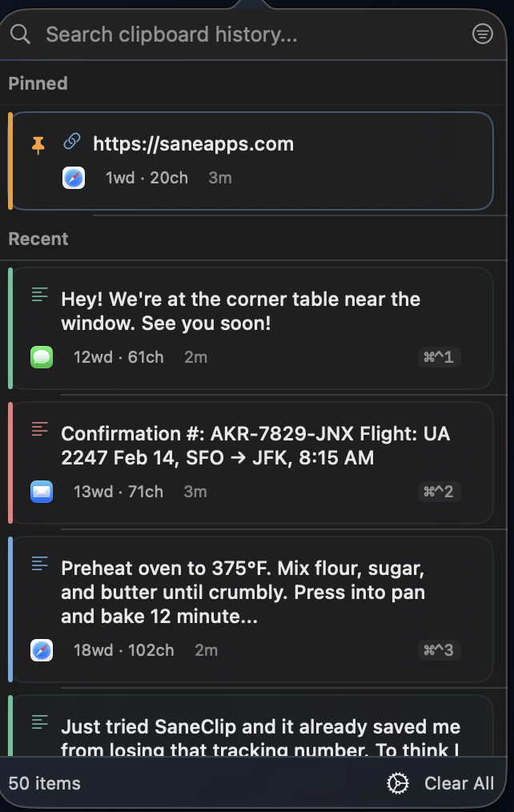Unpin the saneapps.com entry via pin icon
514x812 pixels.
point(38,146)
